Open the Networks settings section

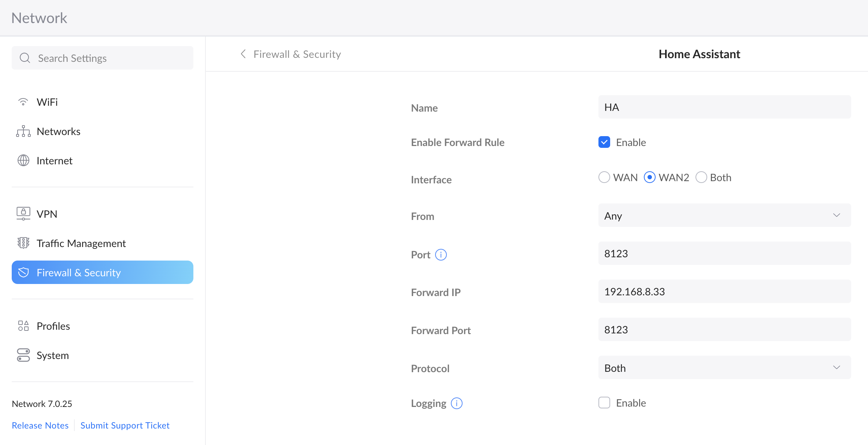103,131
